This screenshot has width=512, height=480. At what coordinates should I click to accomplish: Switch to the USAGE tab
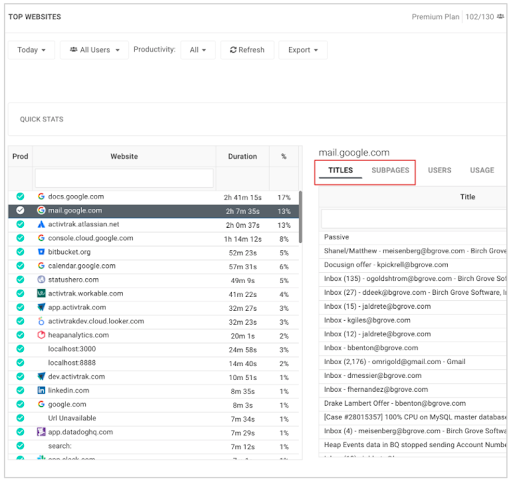tap(482, 170)
